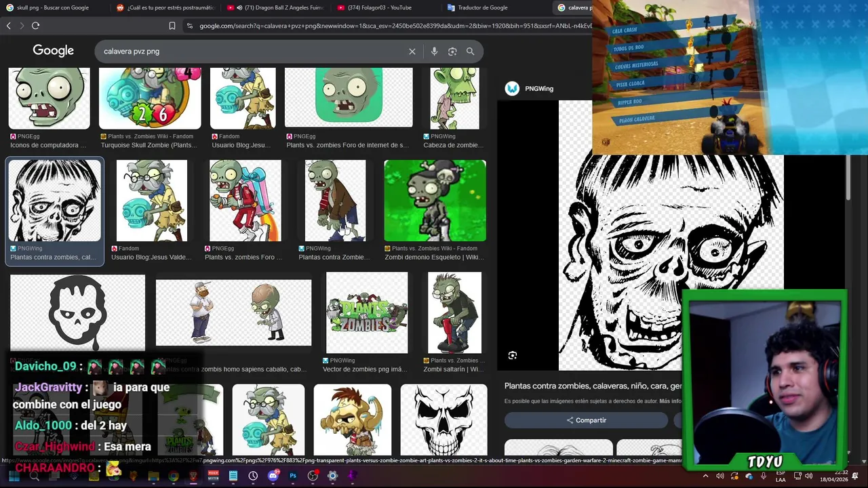This screenshot has width=868, height=488.
Task: Open jetpack zombie PNGEgg thumbnail
Action: [x=245, y=201]
